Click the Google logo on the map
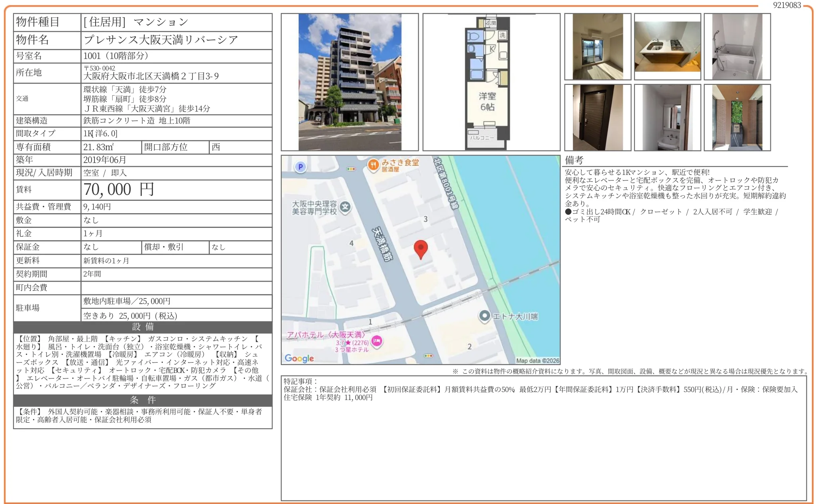The image size is (819, 504). 299,358
